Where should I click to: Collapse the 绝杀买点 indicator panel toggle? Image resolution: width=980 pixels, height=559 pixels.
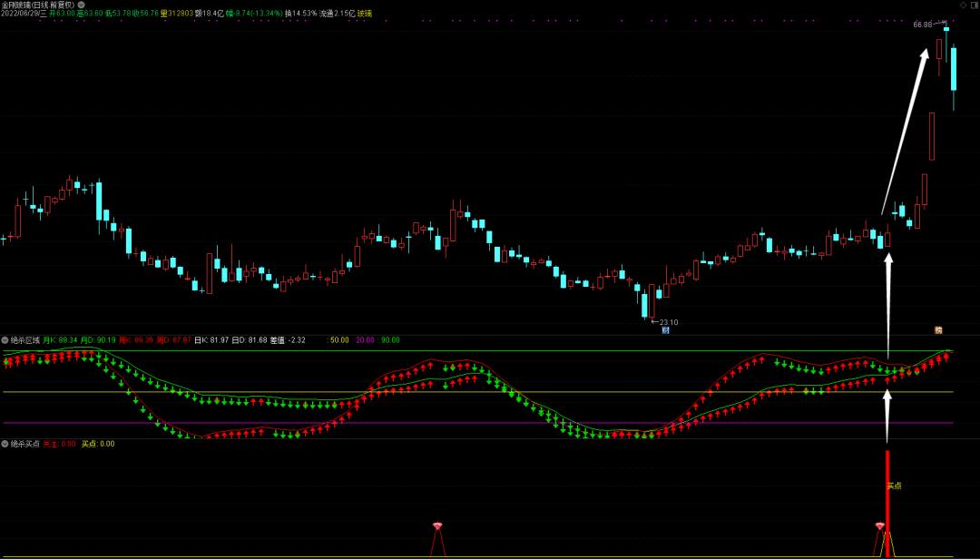coord(5,444)
